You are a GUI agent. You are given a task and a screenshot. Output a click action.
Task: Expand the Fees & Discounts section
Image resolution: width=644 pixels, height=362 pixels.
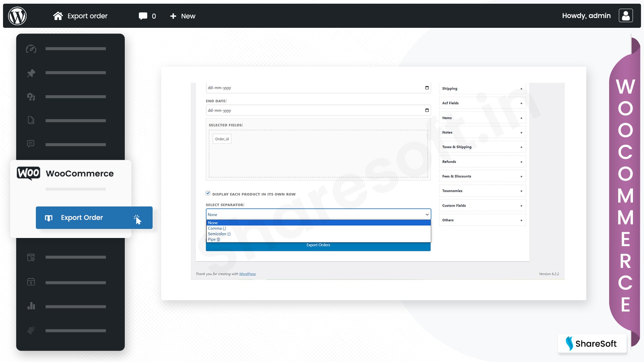pyautogui.click(x=482, y=176)
